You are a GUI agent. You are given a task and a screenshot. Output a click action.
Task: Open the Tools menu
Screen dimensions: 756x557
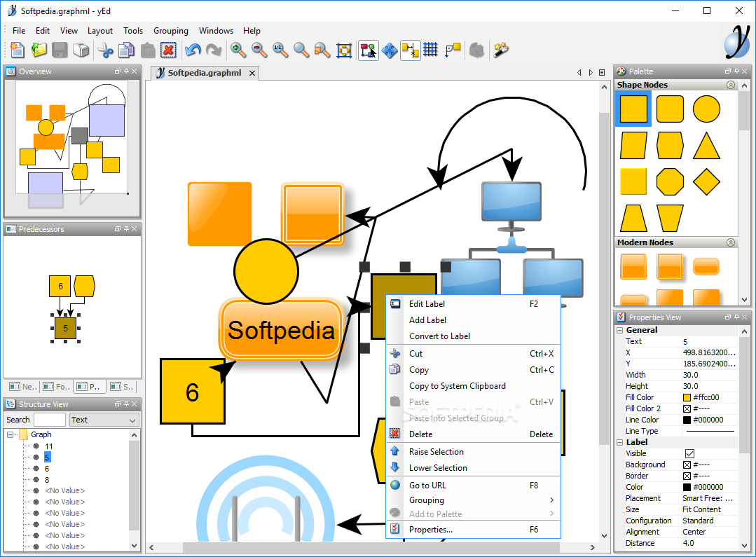pyautogui.click(x=133, y=31)
